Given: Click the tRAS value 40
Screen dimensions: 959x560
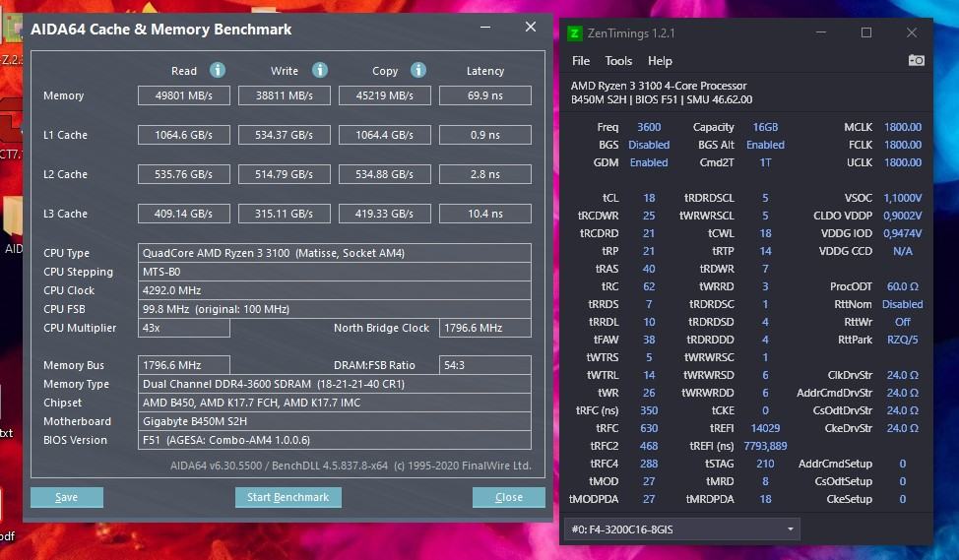Looking at the screenshot, I should pyautogui.click(x=649, y=269).
